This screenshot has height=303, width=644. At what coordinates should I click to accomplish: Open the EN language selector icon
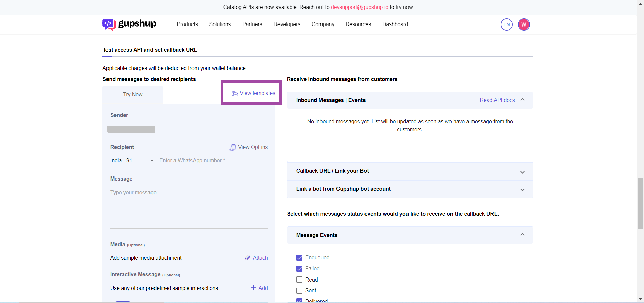pyautogui.click(x=506, y=24)
